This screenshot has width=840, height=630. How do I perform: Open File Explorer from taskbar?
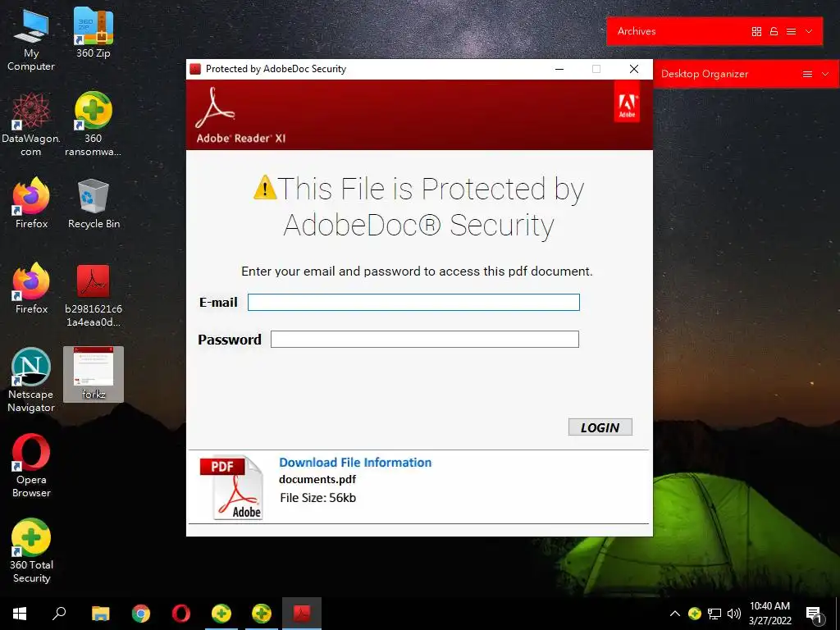pos(100,614)
